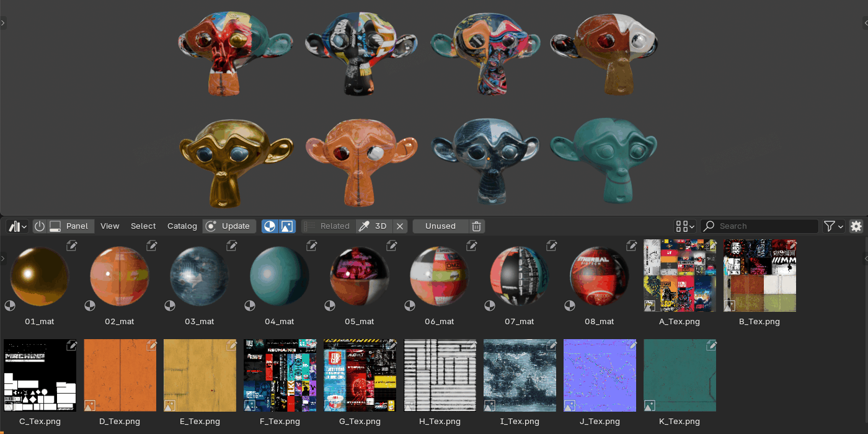Select the 06_mat material thumbnail
This screenshot has width=868, height=434.
pyautogui.click(x=440, y=276)
